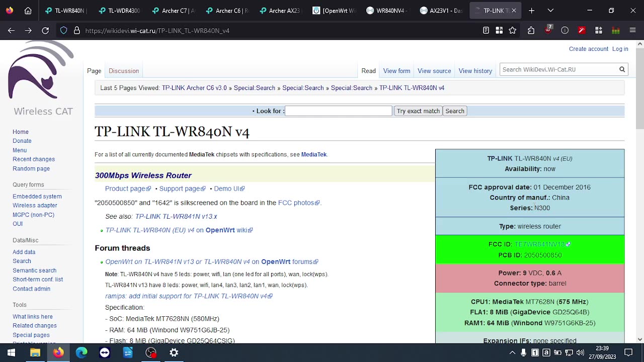Open Random page in sidebar
The image size is (644, 362).
pyautogui.click(x=31, y=169)
